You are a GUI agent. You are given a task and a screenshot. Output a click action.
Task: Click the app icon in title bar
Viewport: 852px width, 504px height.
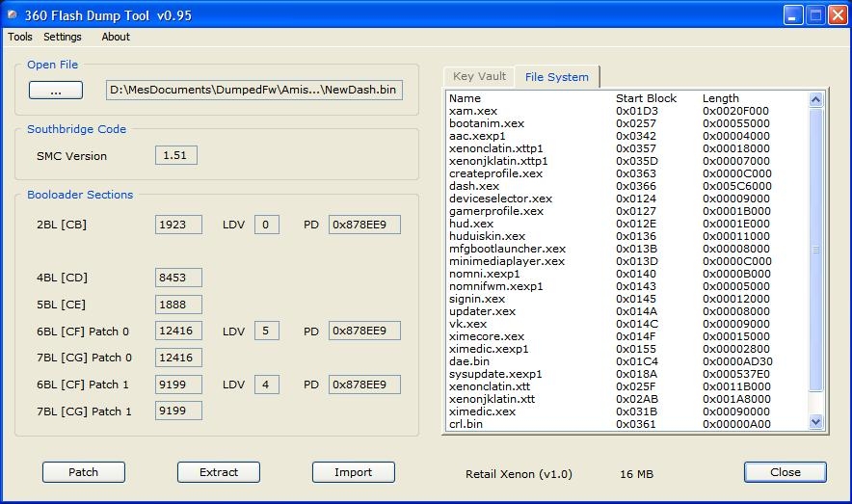13,13
